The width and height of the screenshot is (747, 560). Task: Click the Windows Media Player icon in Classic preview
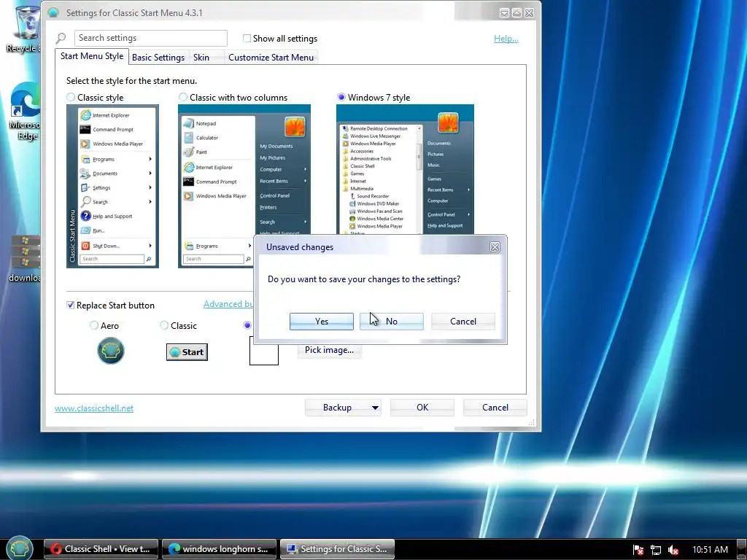click(85, 144)
